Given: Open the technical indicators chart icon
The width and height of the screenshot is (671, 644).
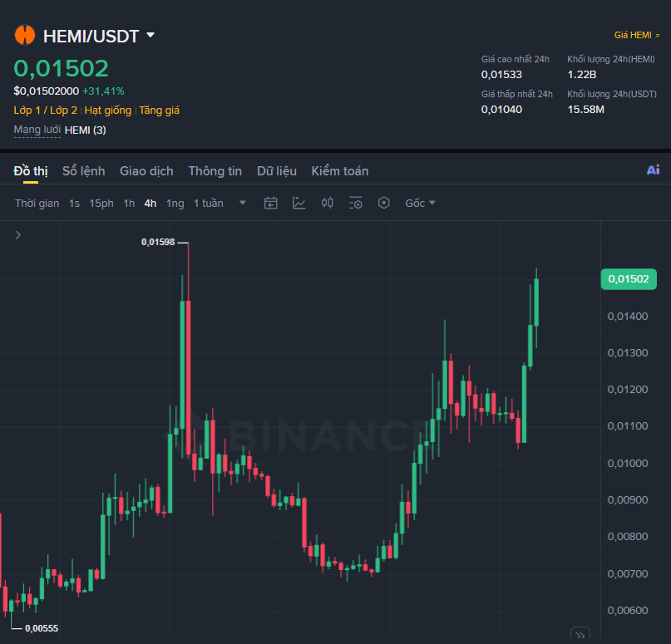Looking at the screenshot, I should [x=299, y=203].
